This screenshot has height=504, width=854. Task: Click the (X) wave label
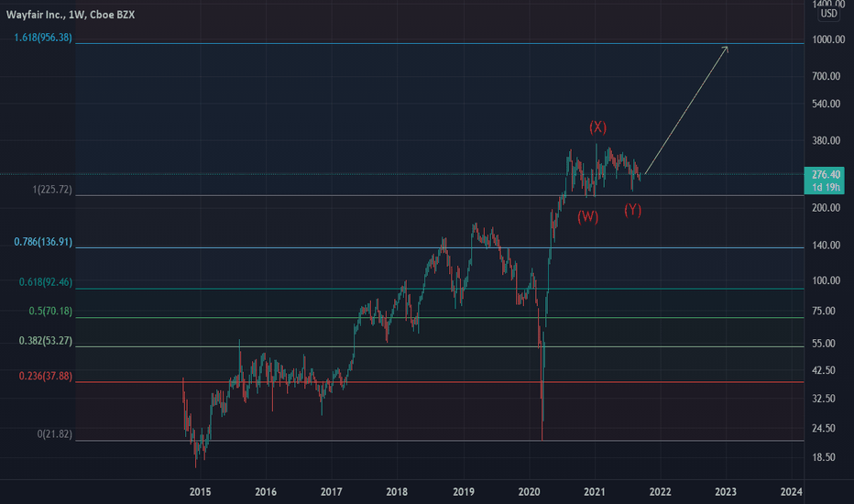[x=597, y=127]
